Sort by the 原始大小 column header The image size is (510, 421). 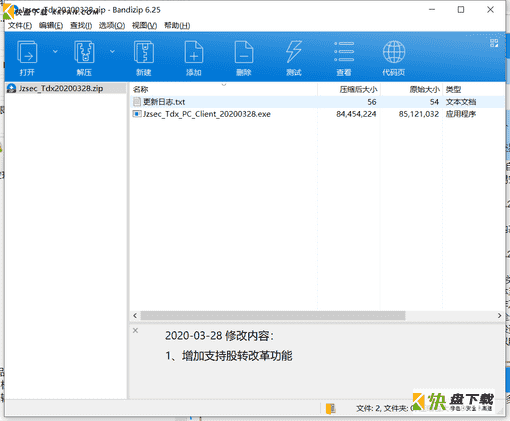click(424, 89)
